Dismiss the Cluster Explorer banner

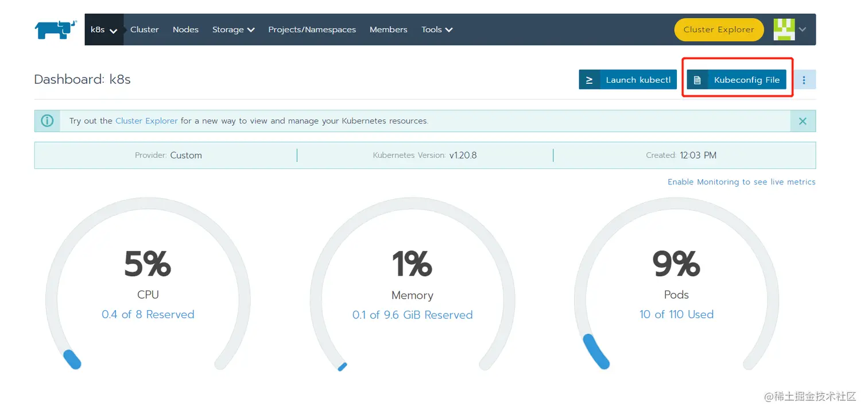click(803, 121)
